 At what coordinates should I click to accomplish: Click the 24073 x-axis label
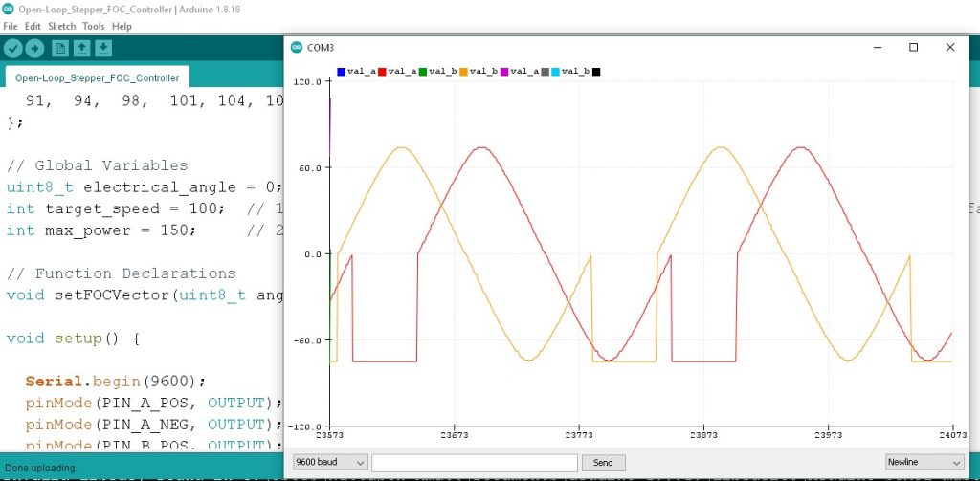click(x=954, y=435)
